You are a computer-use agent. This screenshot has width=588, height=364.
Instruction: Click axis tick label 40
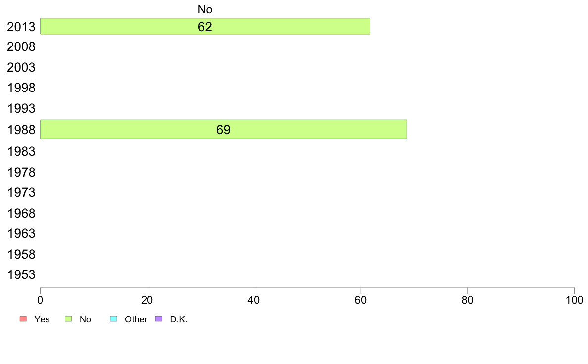point(254,300)
